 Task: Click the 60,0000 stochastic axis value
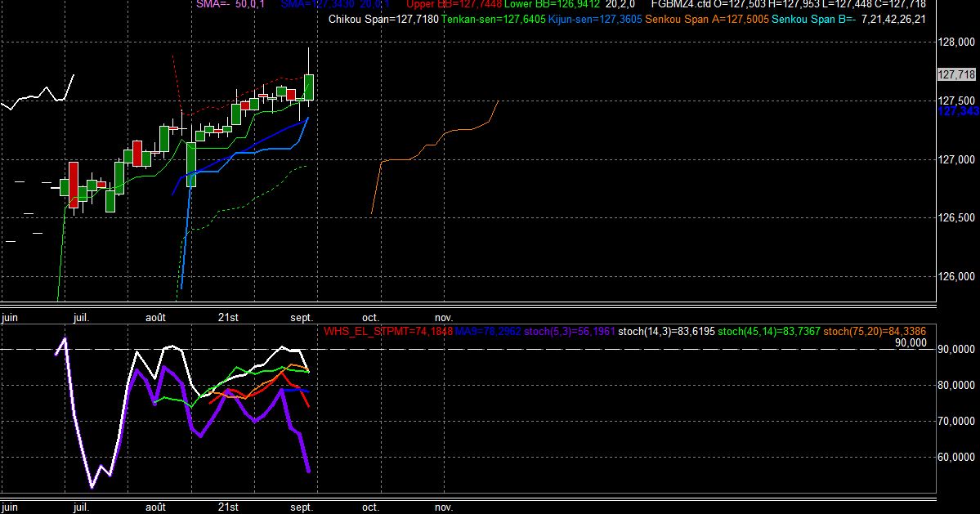pyautogui.click(x=956, y=457)
